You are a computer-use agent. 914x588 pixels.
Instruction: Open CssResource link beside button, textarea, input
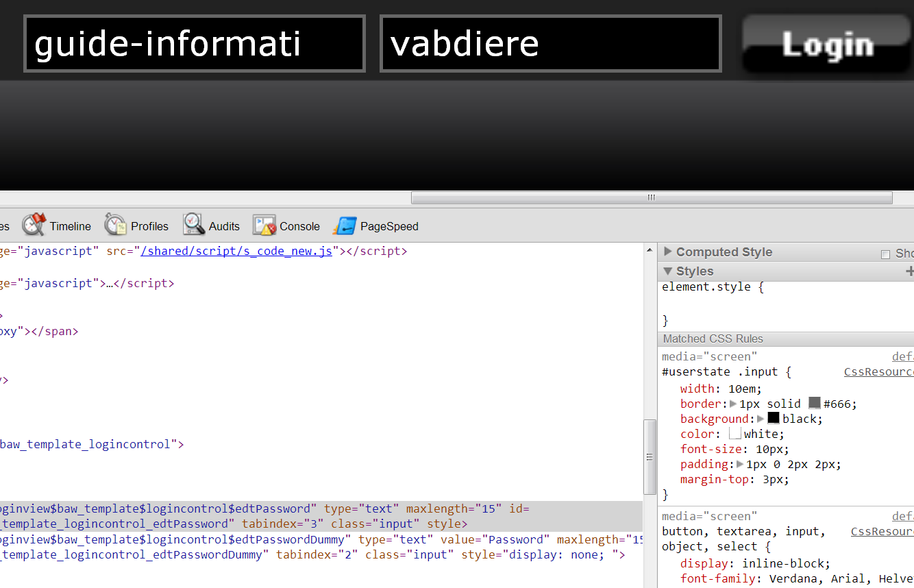(x=882, y=531)
